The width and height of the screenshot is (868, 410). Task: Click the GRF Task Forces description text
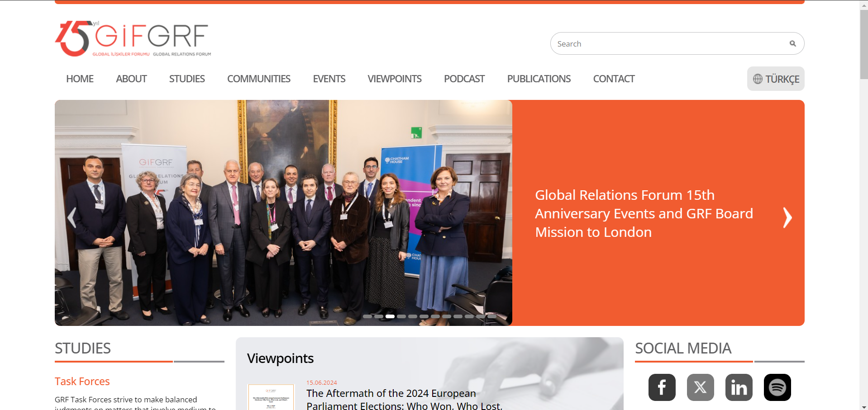click(x=136, y=404)
